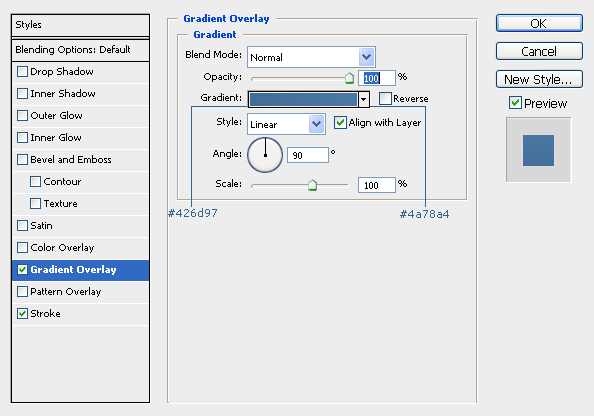
Task: Uncheck the Stroke style checkbox
Action: point(22,313)
